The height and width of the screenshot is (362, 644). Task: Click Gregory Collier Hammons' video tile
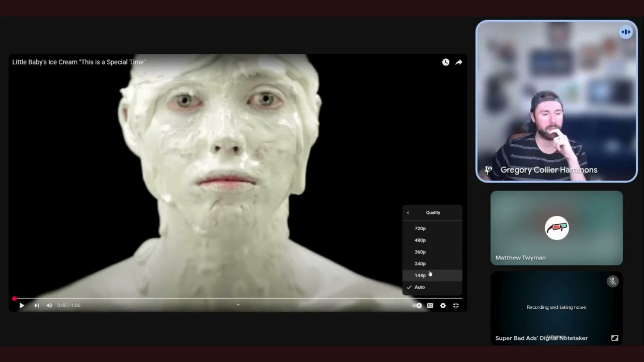coord(556,101)
